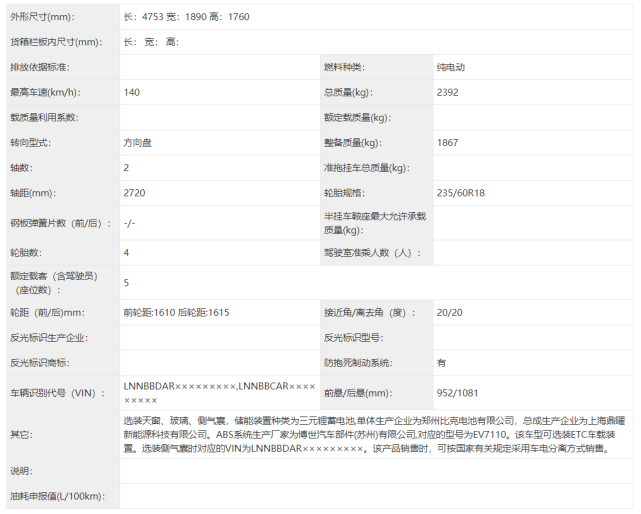Select the VIN value starting LNNBBDAR
Image resolution: width=641 pixels, height=514 pixels.
click(x=220, y=393)
